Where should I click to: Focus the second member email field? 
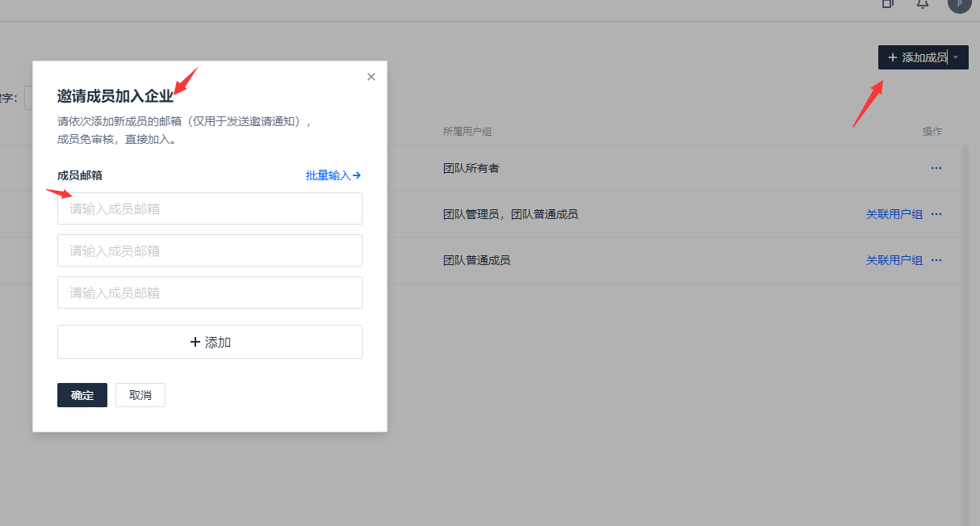pyautogui.click(x=210, y=250)
